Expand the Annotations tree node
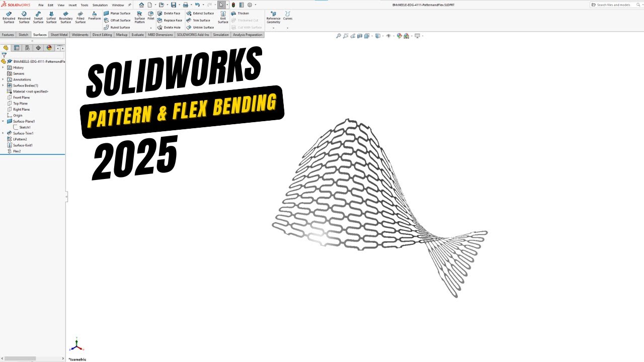644x362 pixels. coord(3,79)
